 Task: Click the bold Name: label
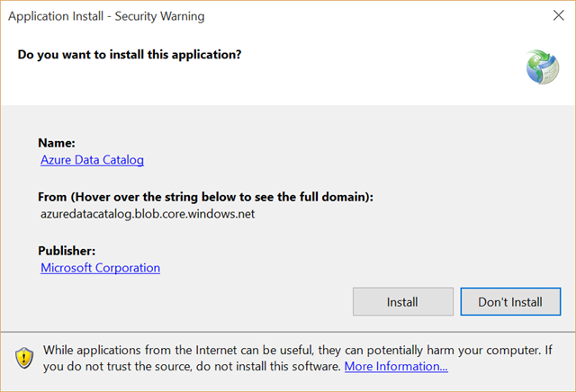pos(57,143)
